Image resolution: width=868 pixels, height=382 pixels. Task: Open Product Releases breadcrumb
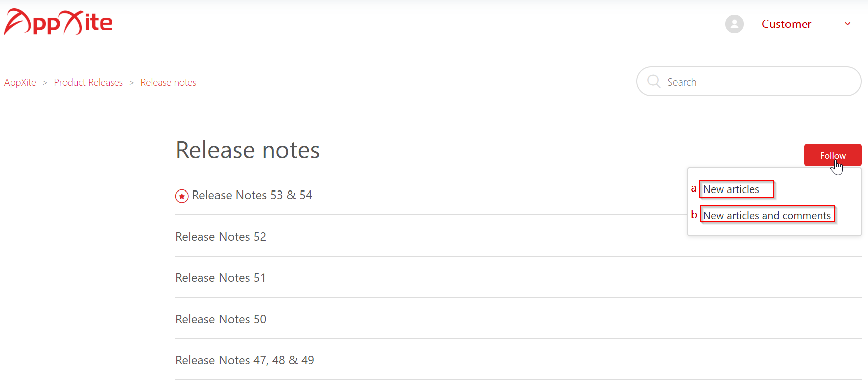click(88, 82)
